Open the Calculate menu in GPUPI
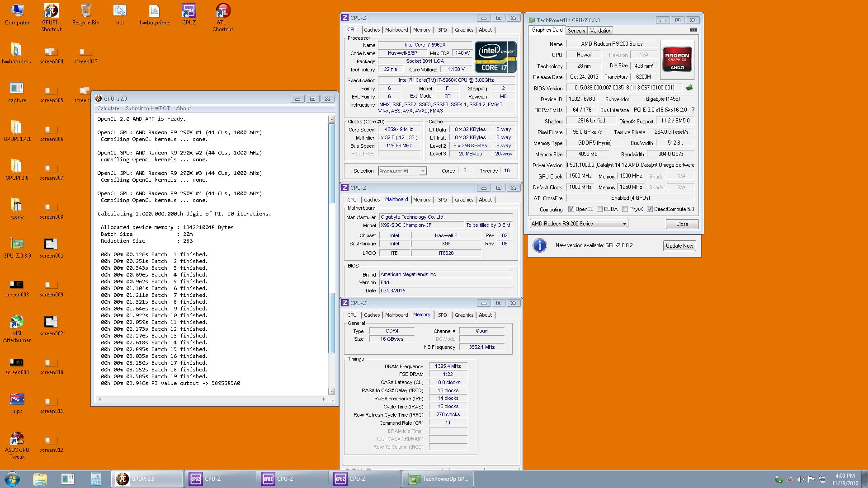 click(x=108, y=108)
